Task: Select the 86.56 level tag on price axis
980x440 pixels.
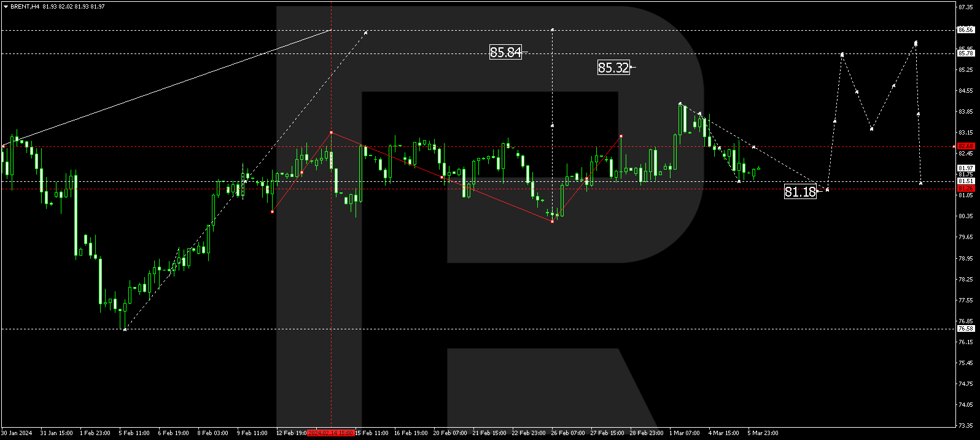Action: click(966, 29)
